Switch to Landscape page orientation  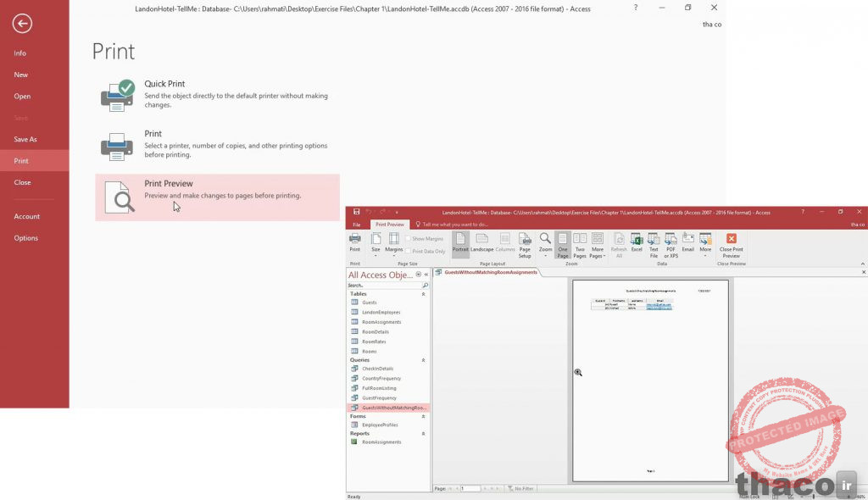click(481, 242)
